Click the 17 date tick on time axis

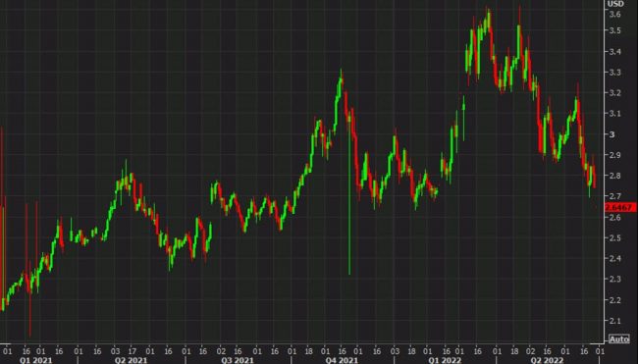click(133, 351)
